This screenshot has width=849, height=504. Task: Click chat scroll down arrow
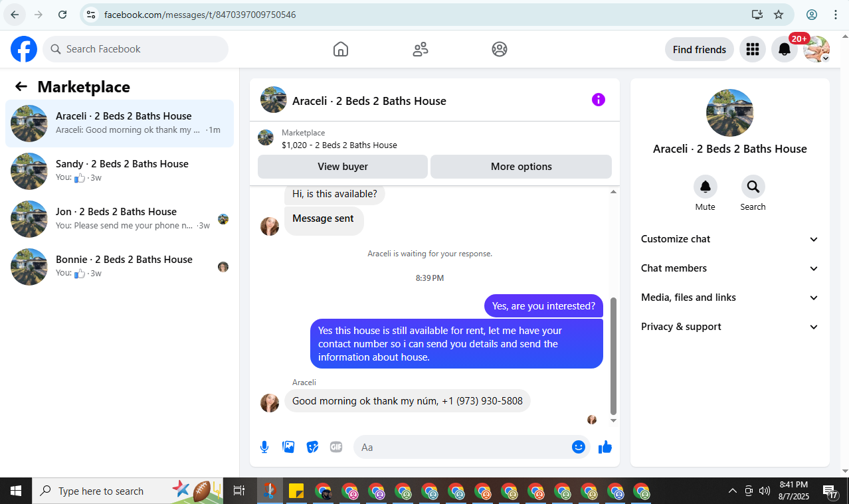point(613,420)
